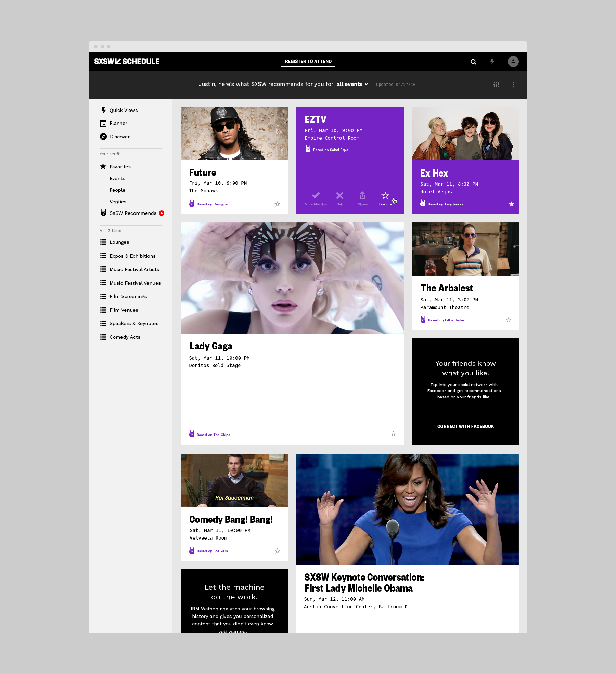The height and width of the screenshot is (674, 616).
Task: Click the EZTV event title
Action: tap(316, 119)
